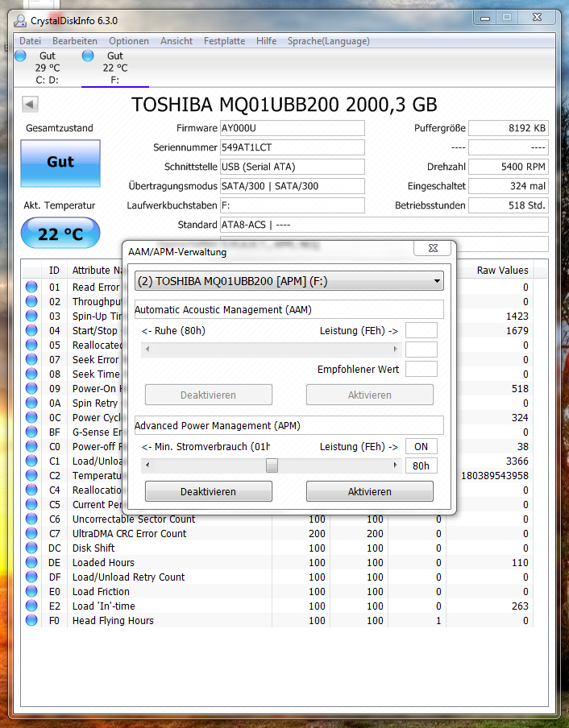Click the disabled AAM Deaktivieren button
Image resolution: width=569 pixels, height=728 pixels.
209,395
